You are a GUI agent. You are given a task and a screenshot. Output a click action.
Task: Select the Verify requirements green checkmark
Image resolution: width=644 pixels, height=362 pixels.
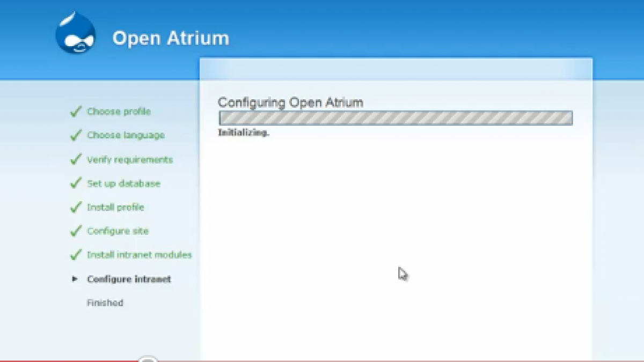(76, 160)
